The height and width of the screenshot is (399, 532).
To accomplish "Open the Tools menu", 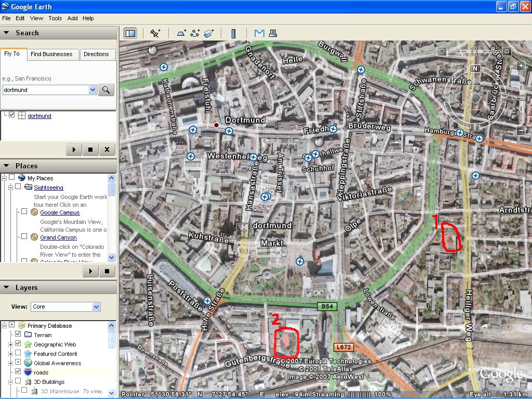I will (x=55, y=18).
